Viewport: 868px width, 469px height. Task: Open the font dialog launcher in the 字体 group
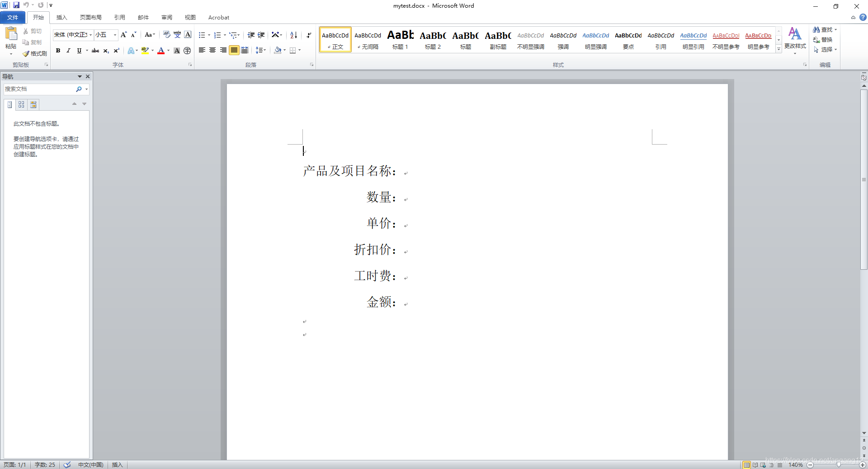tap(190, 65)
